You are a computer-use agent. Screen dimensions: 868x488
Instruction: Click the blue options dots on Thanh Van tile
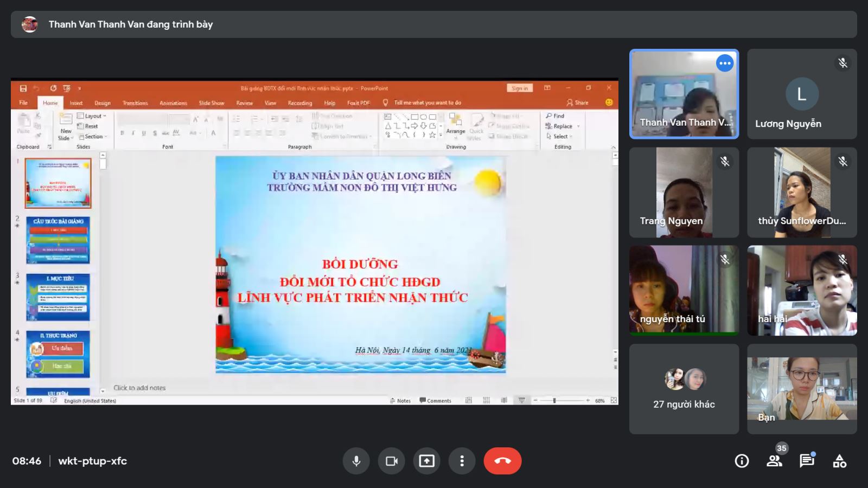coord(725,63)
